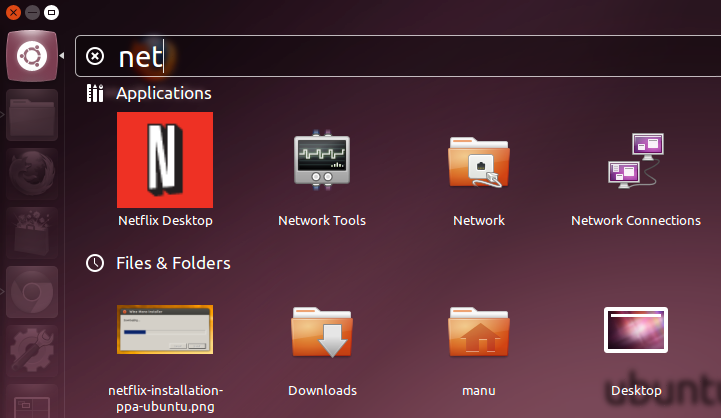Click the netflix-installation-ppa-ubuntu.png file name
The image size is (721, 418).
point(166,399)
